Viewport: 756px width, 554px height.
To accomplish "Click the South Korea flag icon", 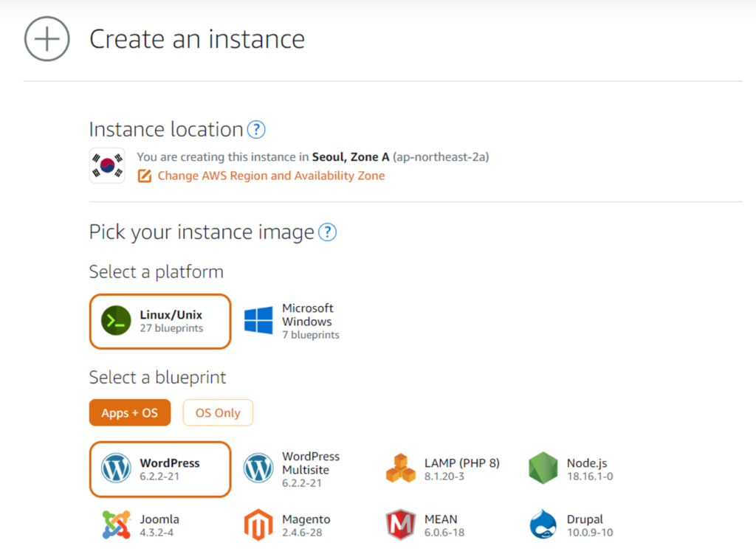I will 107,166.
